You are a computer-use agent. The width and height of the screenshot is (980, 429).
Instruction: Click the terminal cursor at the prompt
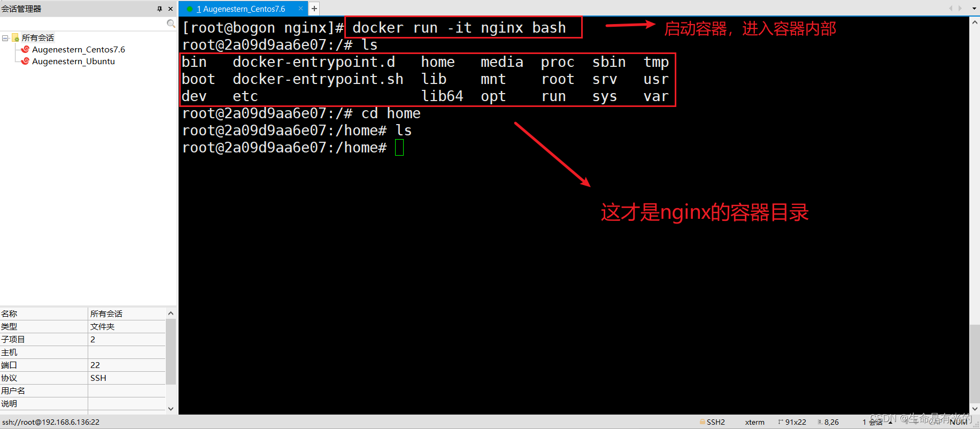(x=399, y=148)
